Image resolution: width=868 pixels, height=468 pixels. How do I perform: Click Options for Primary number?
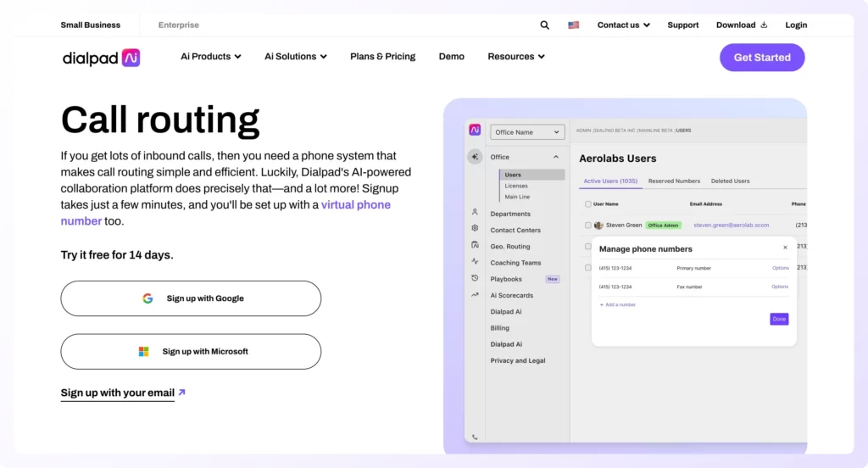pos(780,268)
